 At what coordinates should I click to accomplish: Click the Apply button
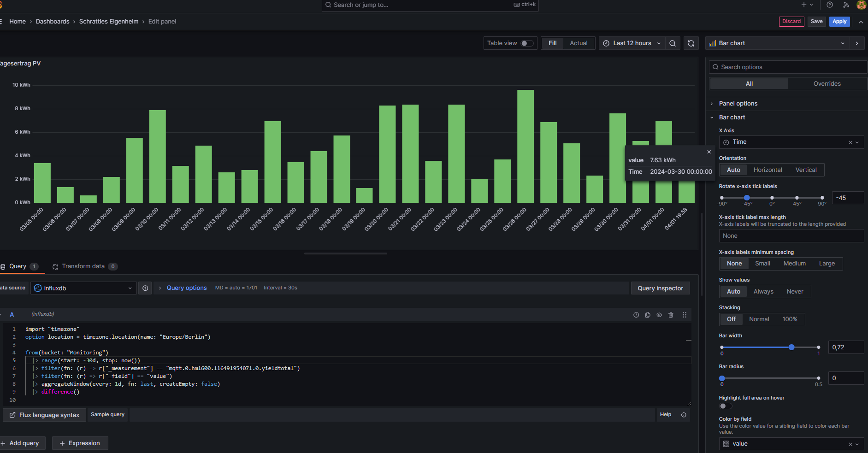[839, 22]
